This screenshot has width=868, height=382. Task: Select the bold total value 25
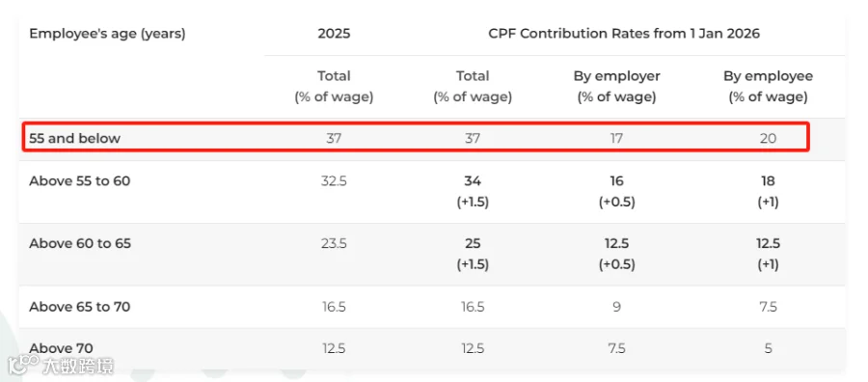[473, 244]
